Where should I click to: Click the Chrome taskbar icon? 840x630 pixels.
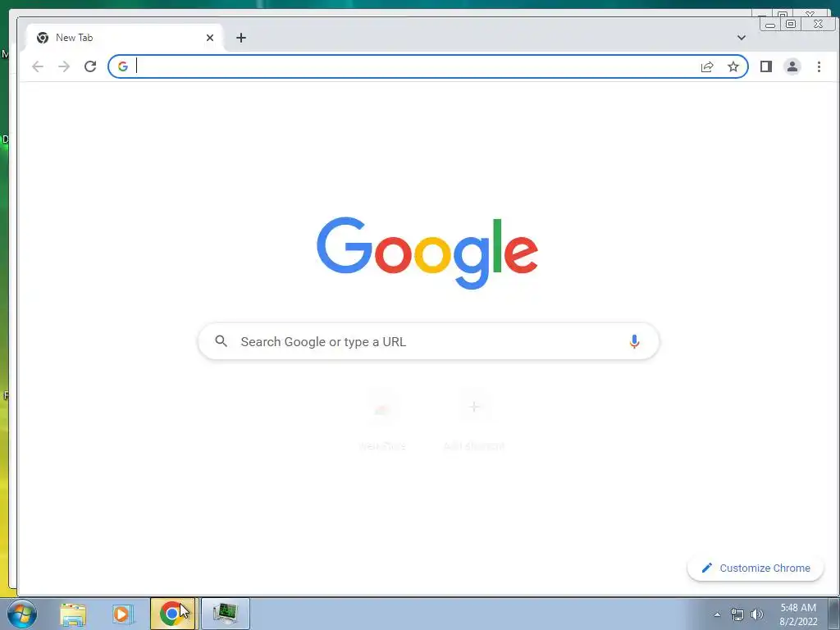click(172, 614)
